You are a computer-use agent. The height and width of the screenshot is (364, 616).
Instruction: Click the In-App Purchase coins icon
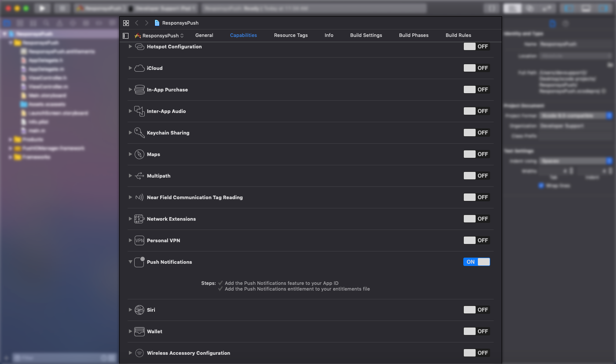tap(139, 90)
